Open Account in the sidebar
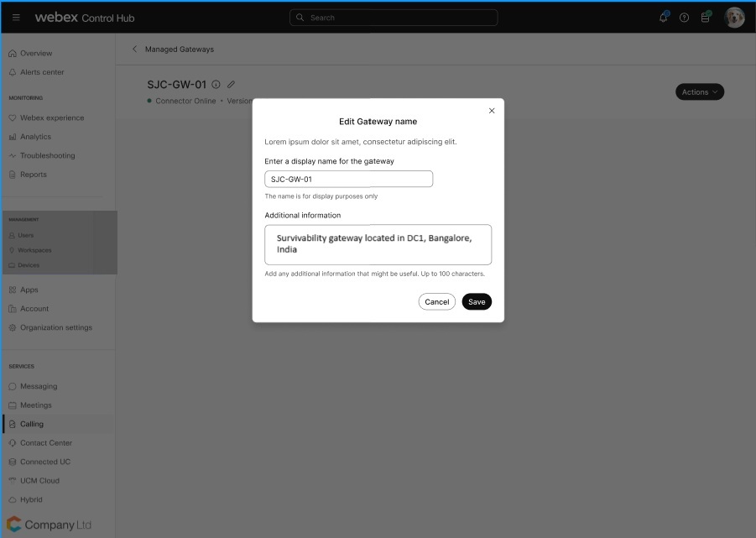Screen dimensions: 756x538 34,309
